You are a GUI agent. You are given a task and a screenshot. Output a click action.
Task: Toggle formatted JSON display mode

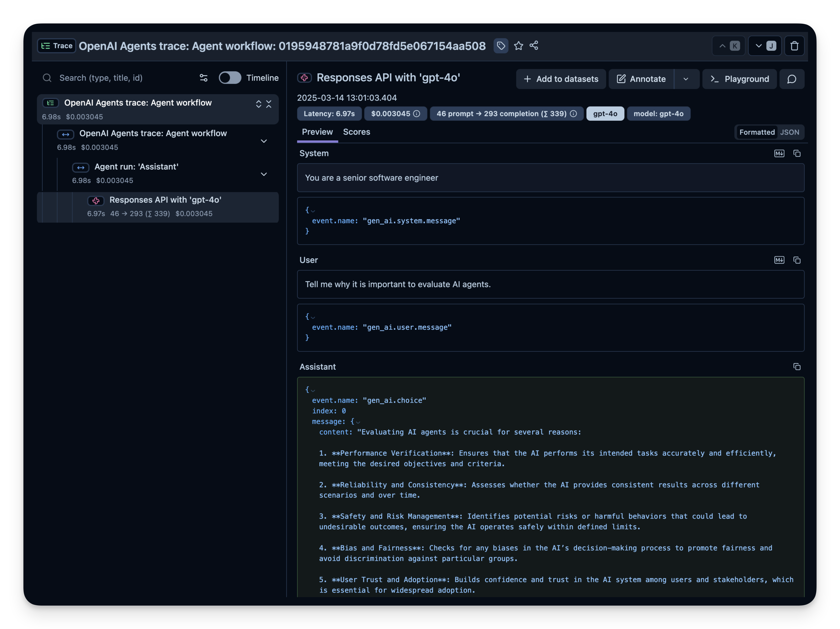click(789, 132)
